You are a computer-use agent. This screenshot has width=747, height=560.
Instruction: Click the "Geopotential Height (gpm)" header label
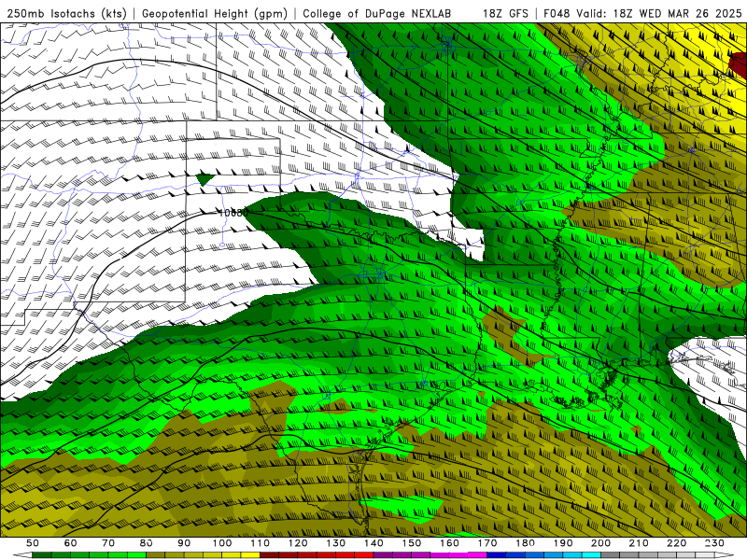click(215, 13)
